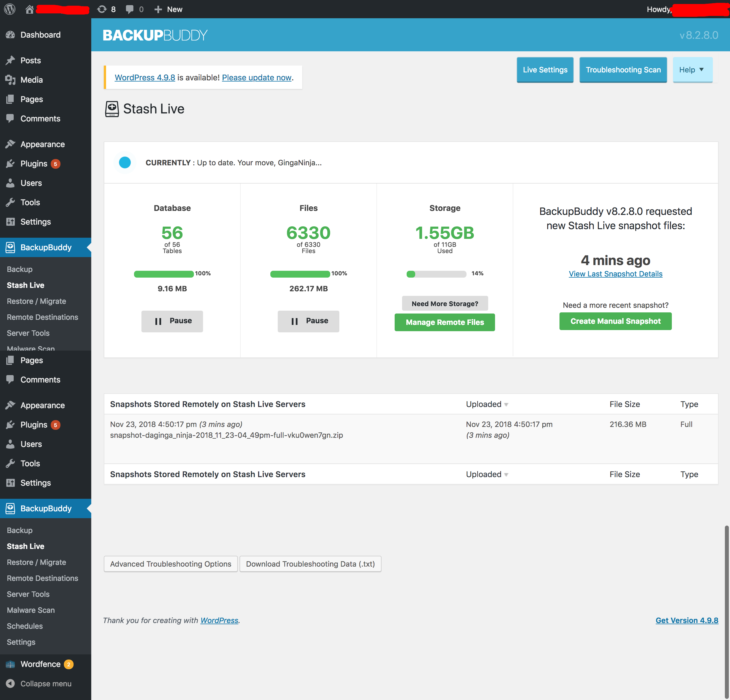Open the fully visible Malware Scan submenu item

tap(31, 610)
